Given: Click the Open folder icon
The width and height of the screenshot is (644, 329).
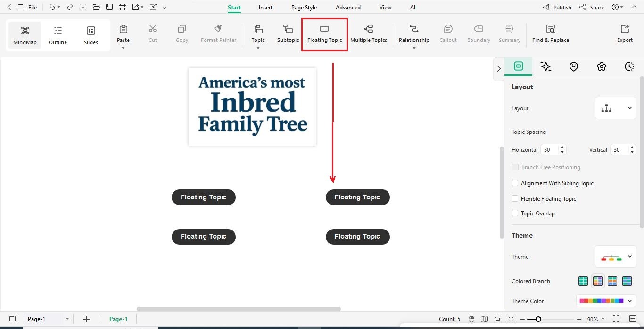Looking at the screenshot, I should click(96, 7).
